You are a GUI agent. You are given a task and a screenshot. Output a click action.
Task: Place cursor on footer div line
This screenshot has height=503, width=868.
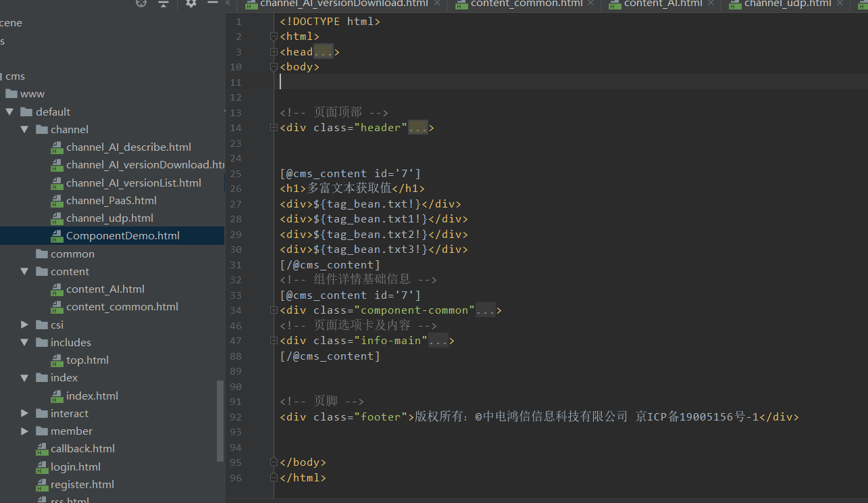539,417
